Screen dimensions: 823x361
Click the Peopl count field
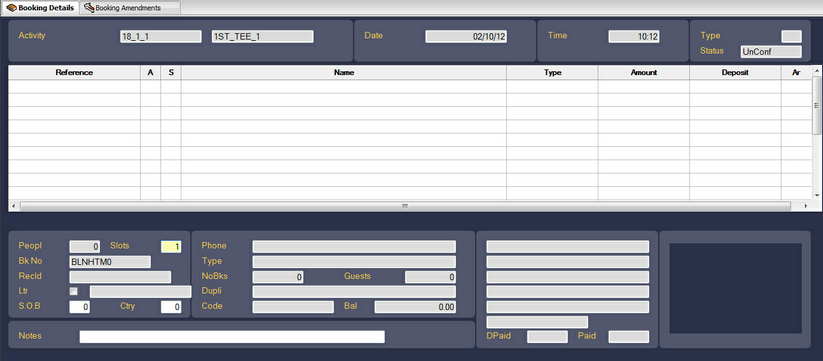click(x=85, y=247)
